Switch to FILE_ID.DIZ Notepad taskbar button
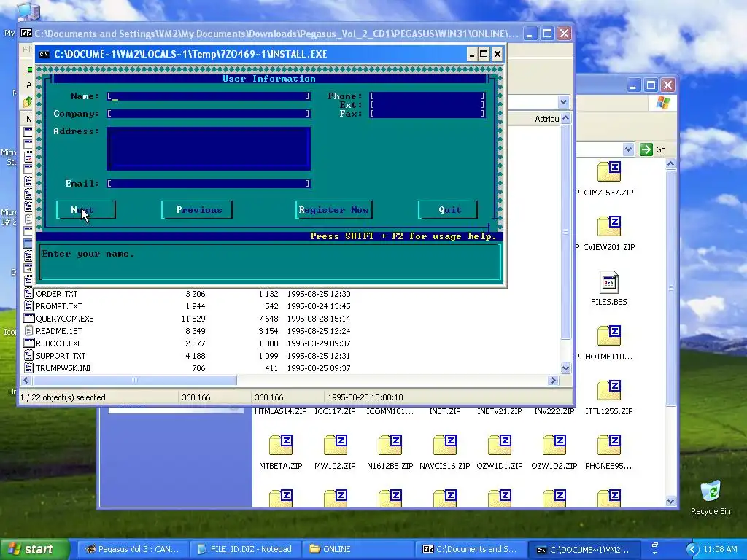Screen dimensions: 747x560 [x=245, y=549]
